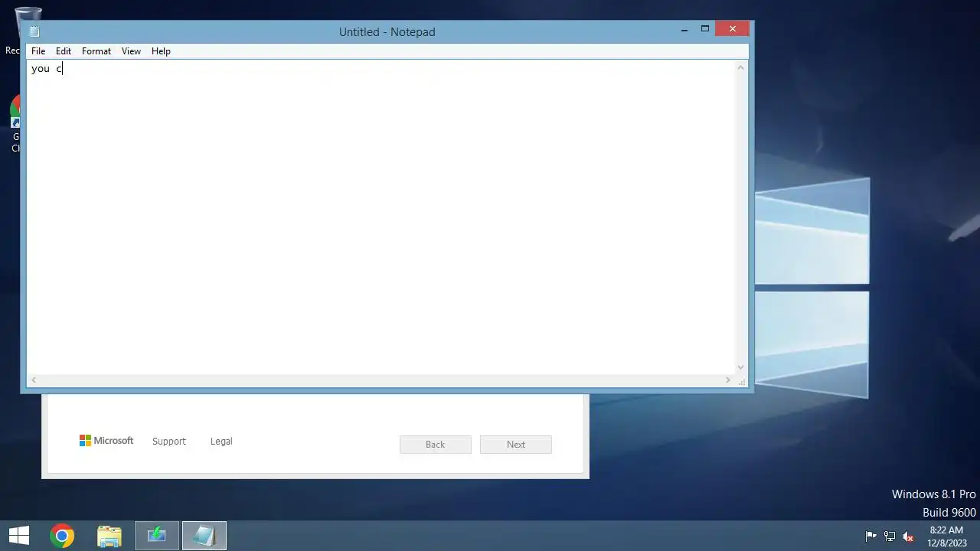Image resolution: width=980 pixels, height=551 pixels.
Task: Open the Legal link in setup window
Action: tap(221, 442)
